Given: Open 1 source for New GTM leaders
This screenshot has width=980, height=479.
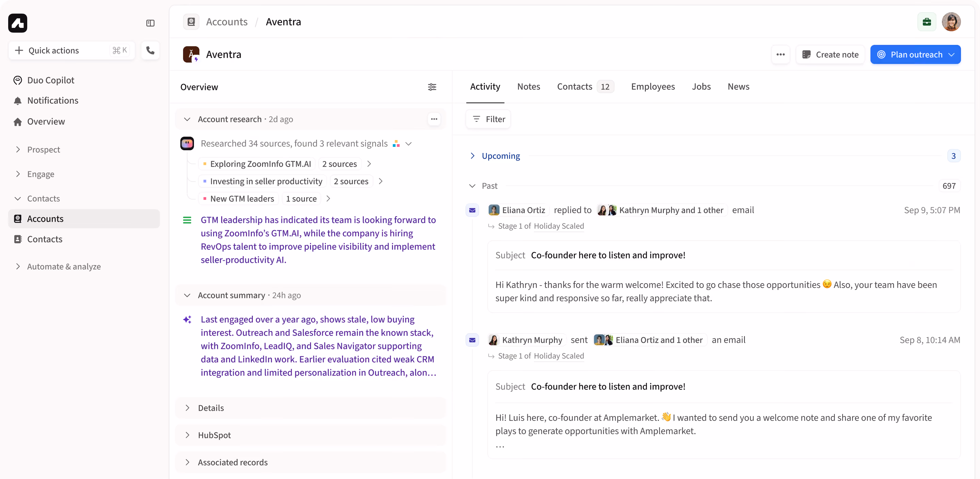Looking at the screenshot, I should [x=301, y=199].
